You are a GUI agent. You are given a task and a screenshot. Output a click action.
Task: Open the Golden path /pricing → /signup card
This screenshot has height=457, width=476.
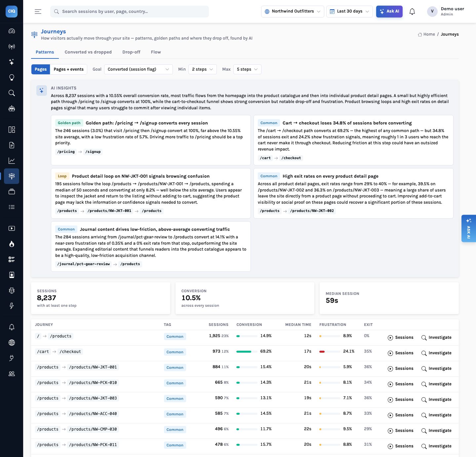tap(151, 140)
